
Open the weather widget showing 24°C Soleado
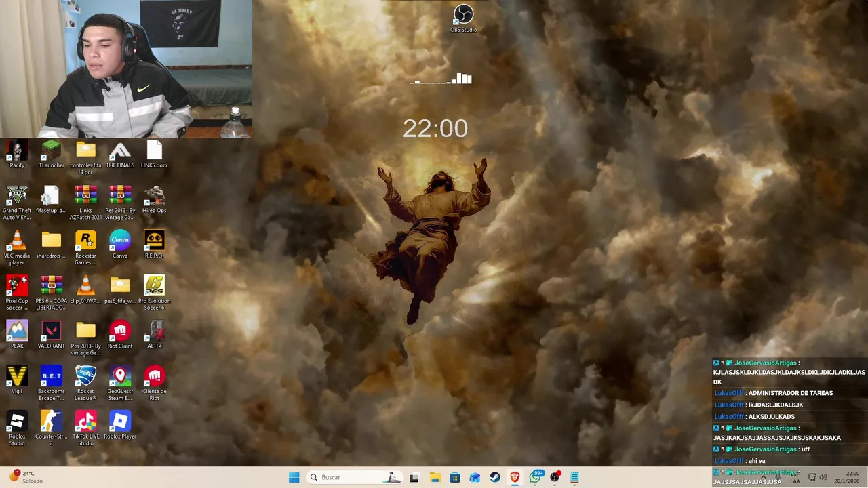click(x=26, y=477)
